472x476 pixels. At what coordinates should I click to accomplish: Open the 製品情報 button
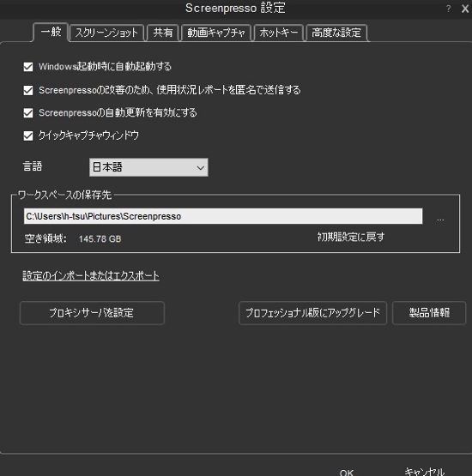(x=429, y=313)
